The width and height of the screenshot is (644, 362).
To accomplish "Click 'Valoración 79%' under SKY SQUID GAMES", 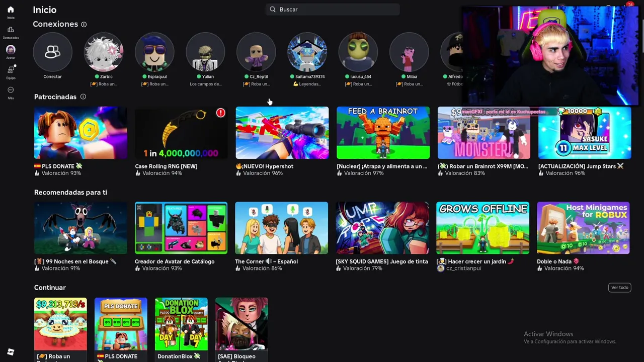I will pos(363,268).
